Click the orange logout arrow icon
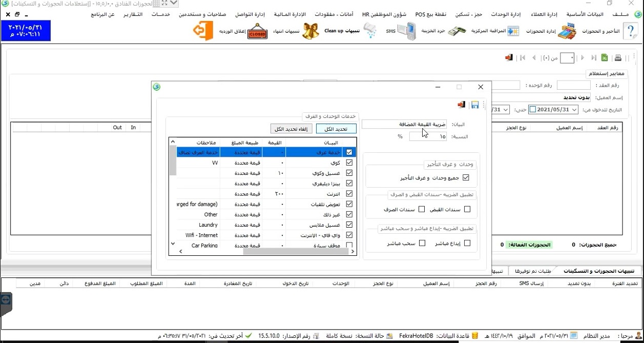Image resolution: width=644 pixels, height=343 pixels. tap(202, 31)
